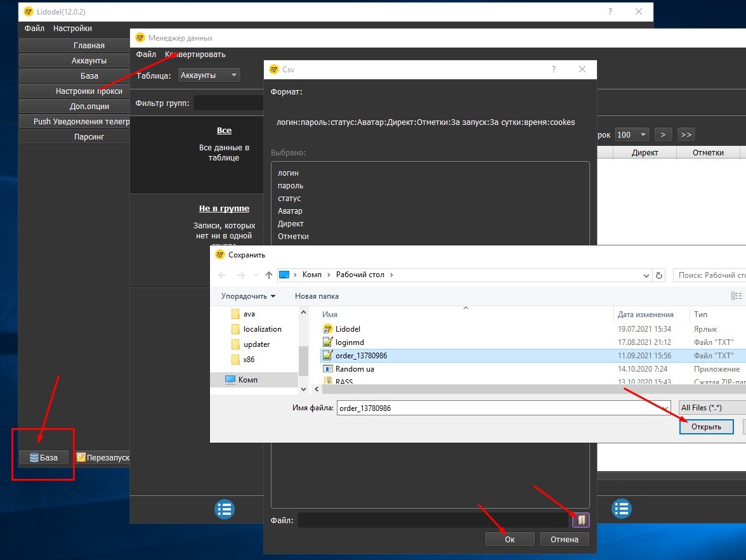Go up one folder level in Save dialog
This screenshot has width=746, height=560.
pos(269,275)
